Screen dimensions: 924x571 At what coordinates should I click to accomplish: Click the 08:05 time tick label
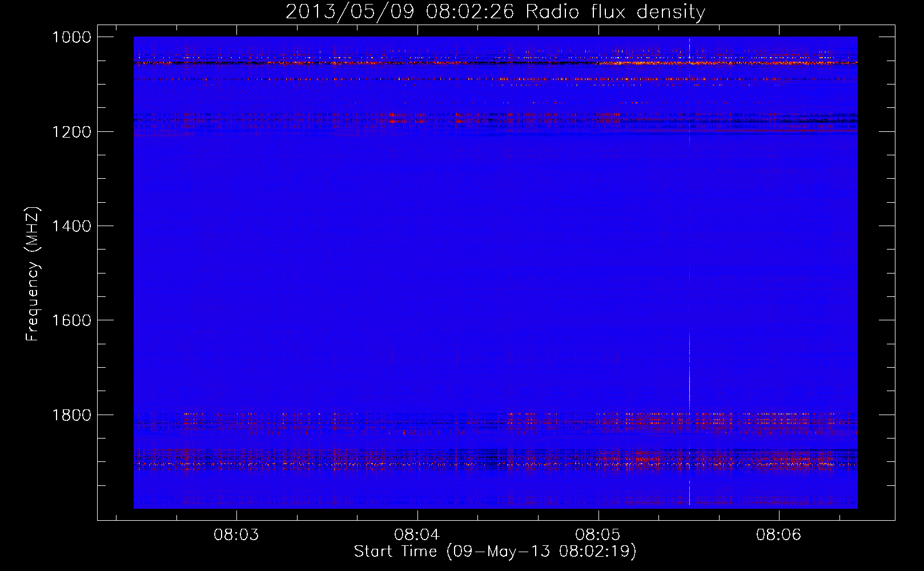(598, 535)
